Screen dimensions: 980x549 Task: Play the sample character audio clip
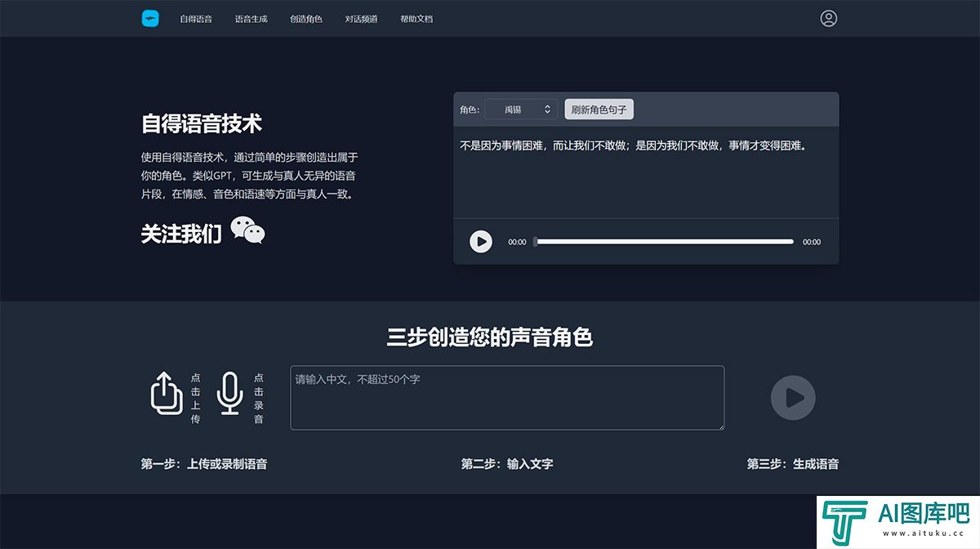[x=481, y=242]
